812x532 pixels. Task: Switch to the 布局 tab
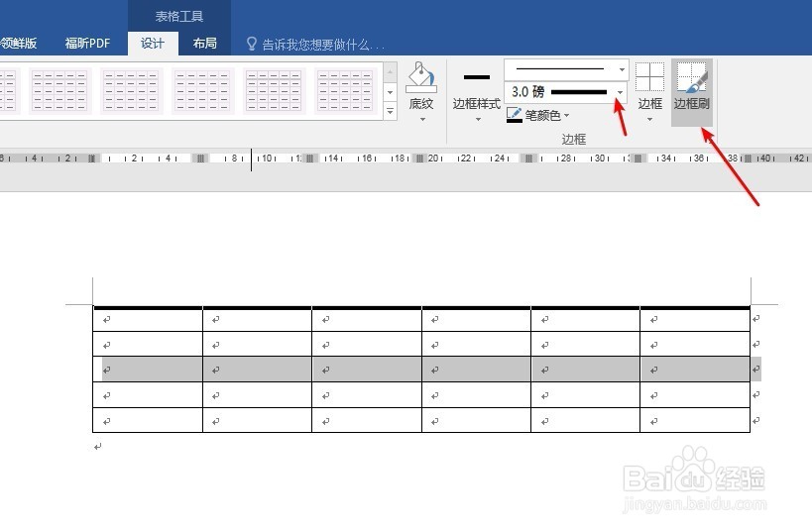click(x=204, y=44)
